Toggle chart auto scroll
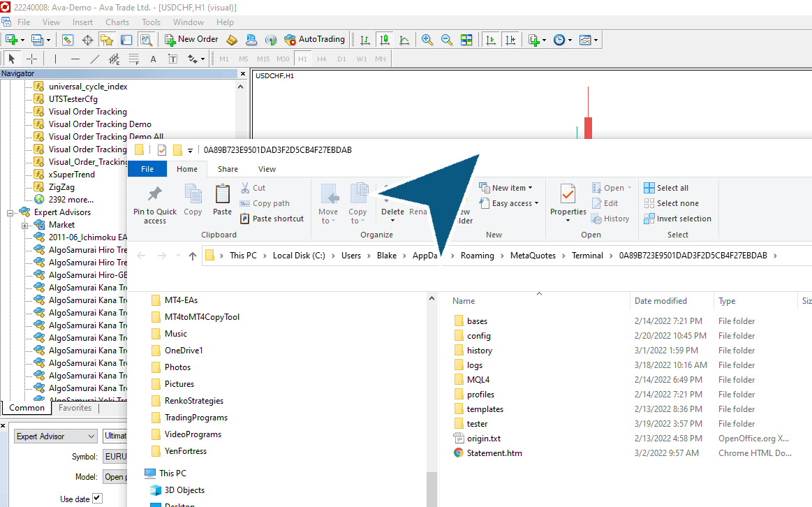 click(491, 40)
